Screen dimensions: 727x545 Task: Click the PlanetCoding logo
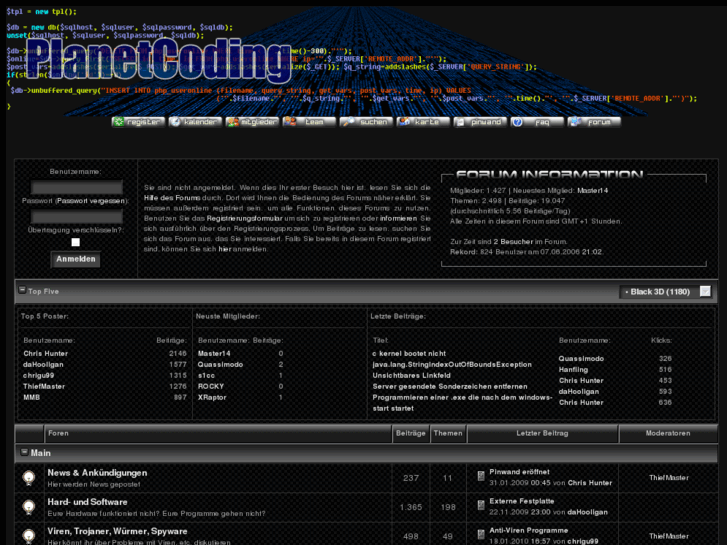[x=159, y=59]
